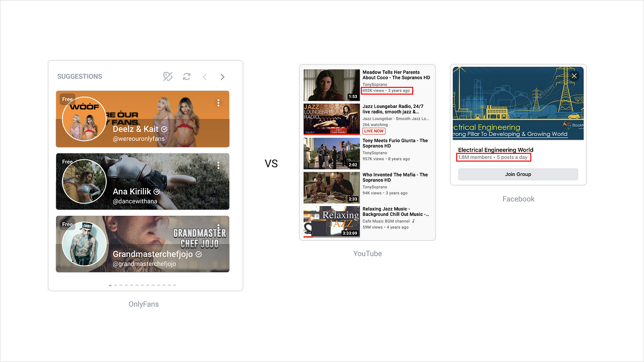This screenshot has width=644, height=362.
Task: Click Free label on Ana Kirilik card
Action: click(x=68, y=162)
